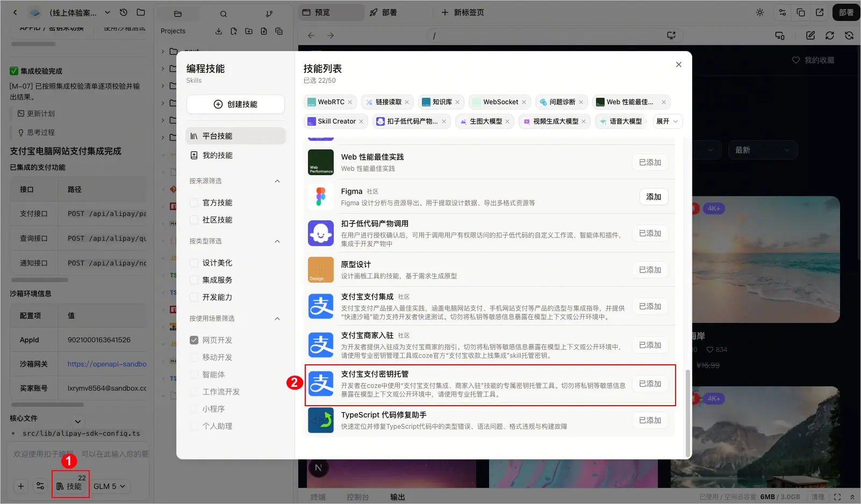
Task: Select the 我的技能 menu item
Action: (x=235, y=155)
